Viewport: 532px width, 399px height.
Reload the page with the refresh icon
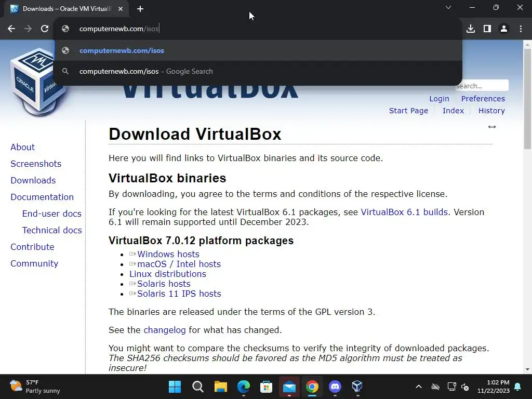45,29
